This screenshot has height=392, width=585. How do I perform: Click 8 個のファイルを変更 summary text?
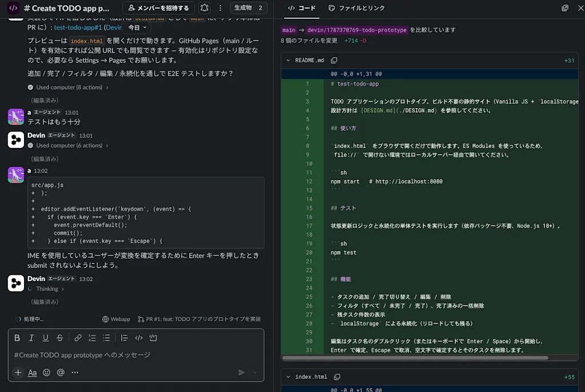click(309, 41)
